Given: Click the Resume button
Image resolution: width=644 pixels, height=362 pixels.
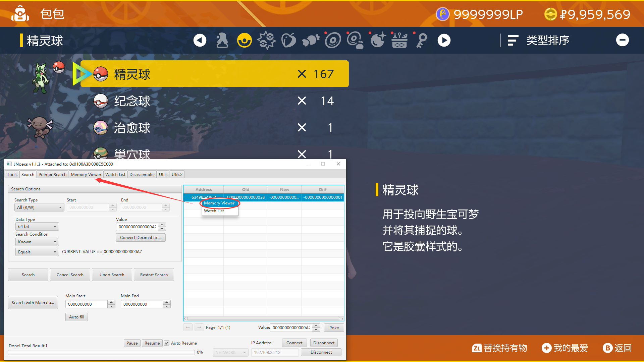Looking at the screenshot, I should [x=152, y=343].
